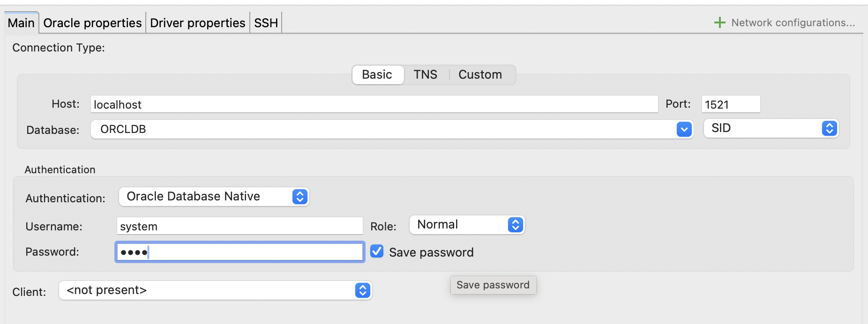Click the Port field showing 1521
Image resolution: width=868 pixels, height=324 pixels.
point(731,104)
